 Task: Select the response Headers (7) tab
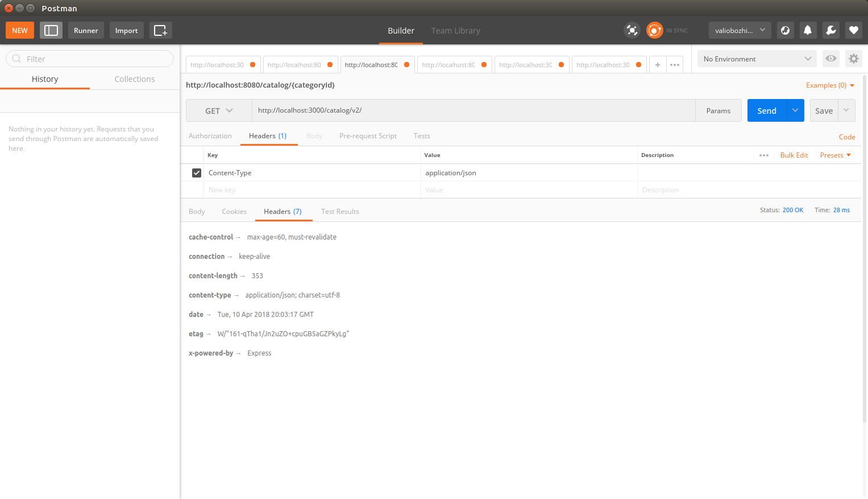(x=283, y=212)
